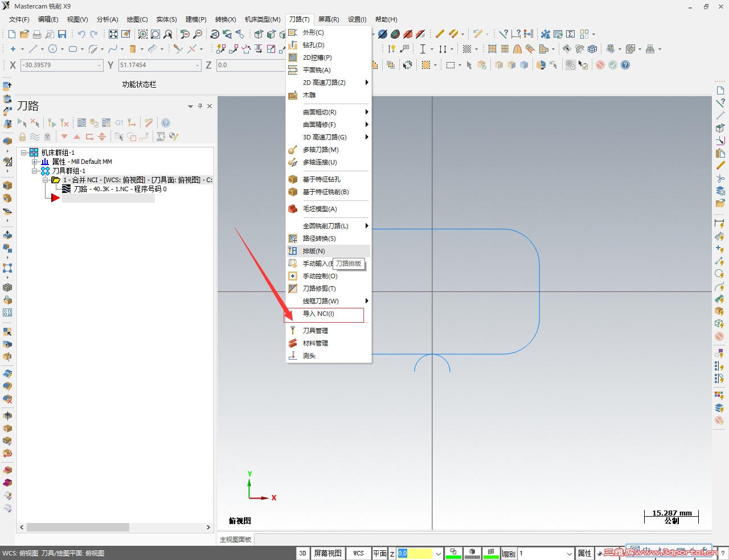
Task: Undo the last action
Action: 81,34
